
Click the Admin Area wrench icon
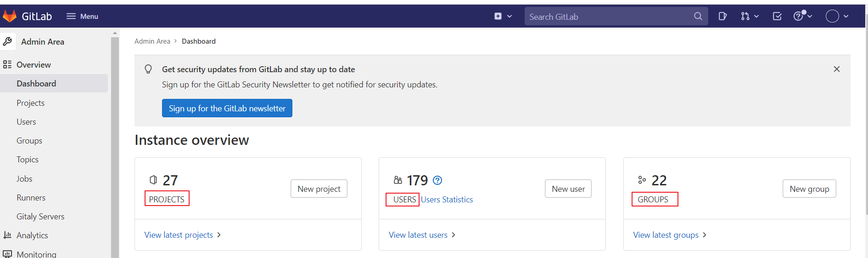coord(8,41)
